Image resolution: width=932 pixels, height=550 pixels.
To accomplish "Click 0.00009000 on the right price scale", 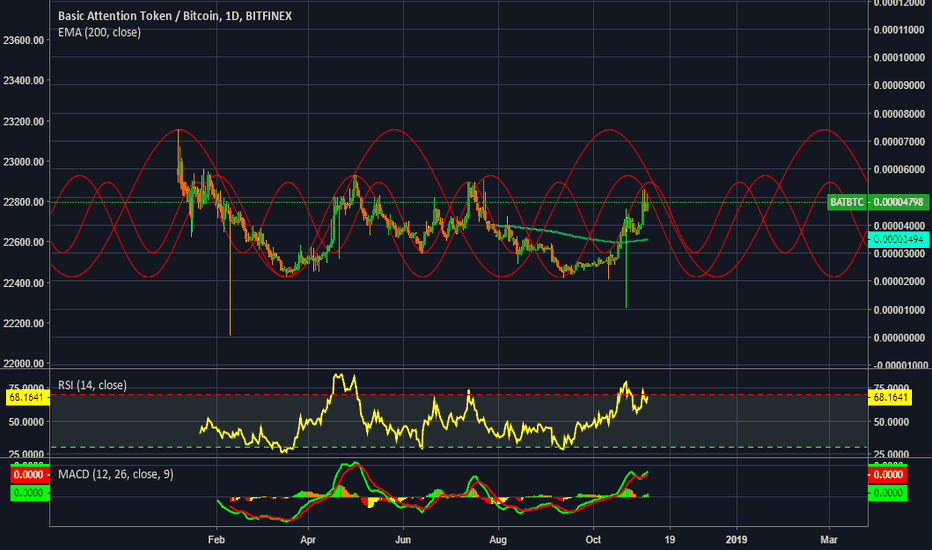I will 899,86.
